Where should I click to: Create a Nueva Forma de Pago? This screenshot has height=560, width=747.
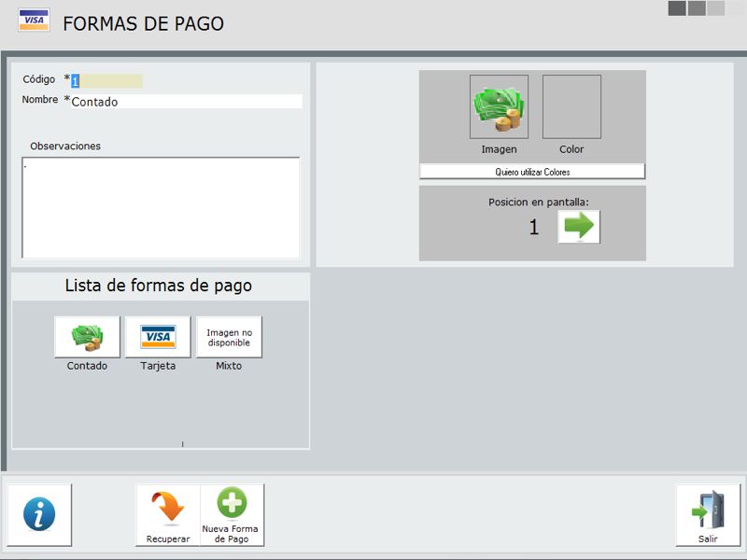[233, 514]
